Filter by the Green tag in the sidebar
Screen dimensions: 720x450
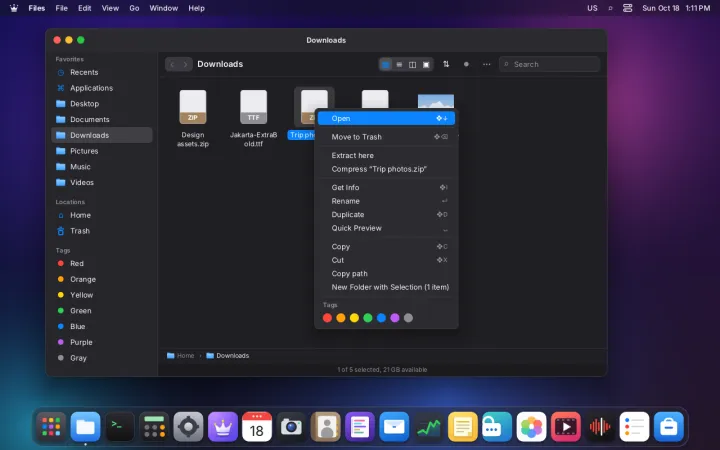coord(102,310)
